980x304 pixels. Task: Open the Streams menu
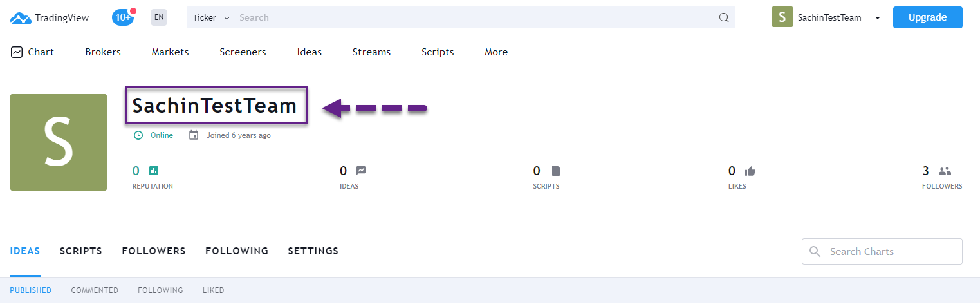371,52
